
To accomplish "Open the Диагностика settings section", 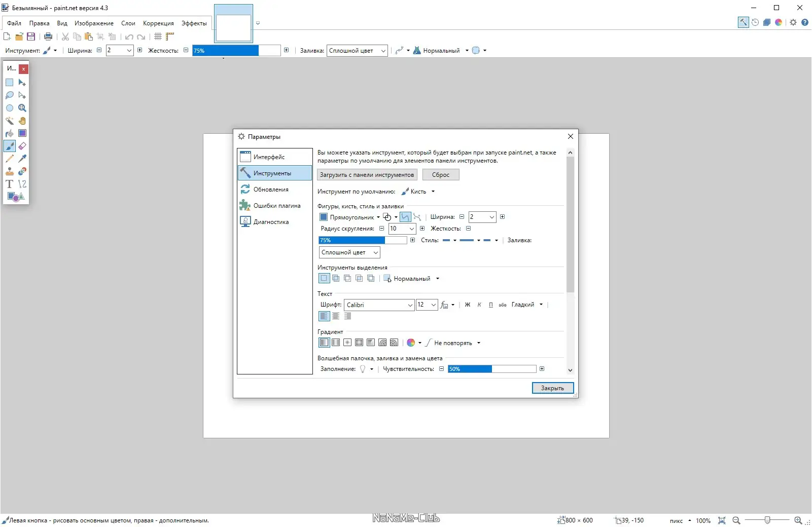I will point(275,222).
